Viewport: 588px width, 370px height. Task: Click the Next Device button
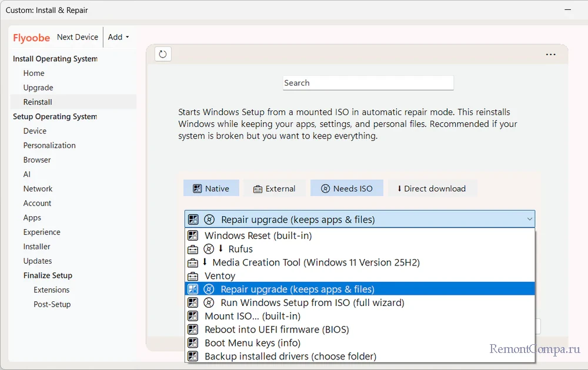click(78, 37)
